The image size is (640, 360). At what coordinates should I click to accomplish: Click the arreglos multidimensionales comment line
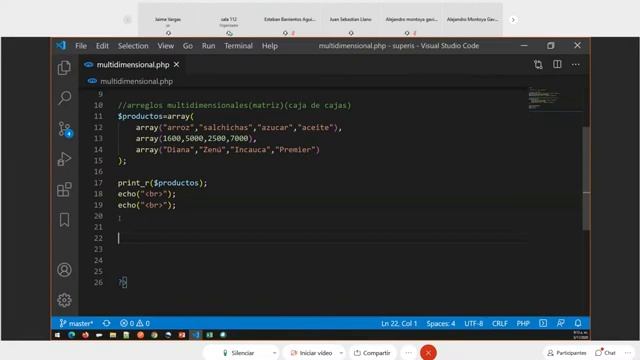pos(234,105)
